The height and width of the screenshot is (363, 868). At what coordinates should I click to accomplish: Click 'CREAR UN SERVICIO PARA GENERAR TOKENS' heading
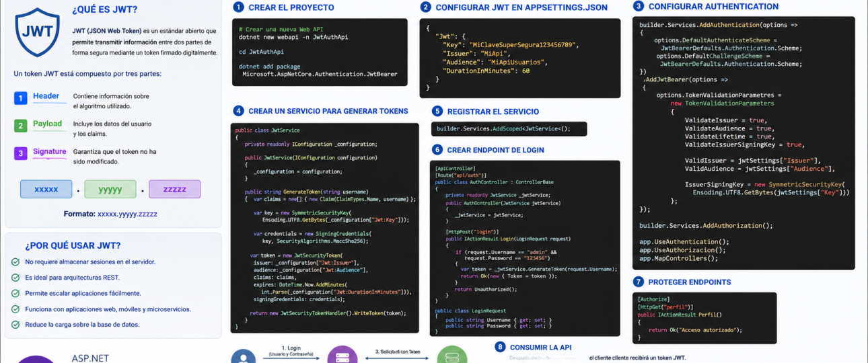click(x=328, y=111)
